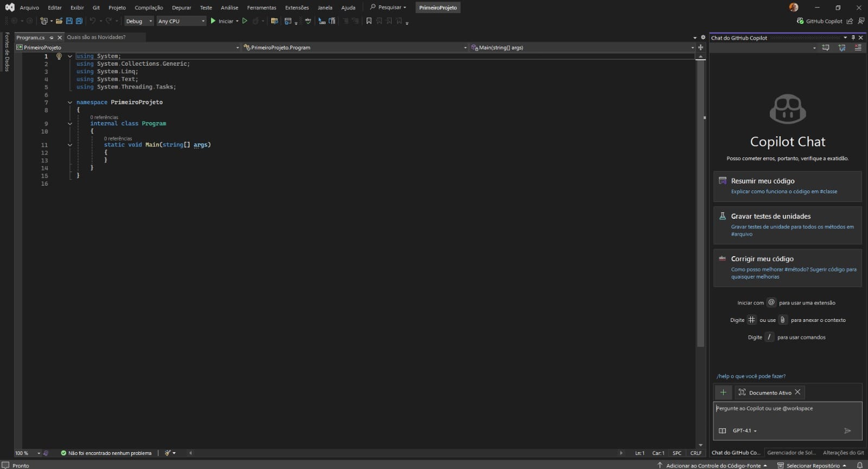Viewport: 868px width, 469px height.
Task: Open the Arquivo menu
Action: pyautogui.click(x=29, y=8)
